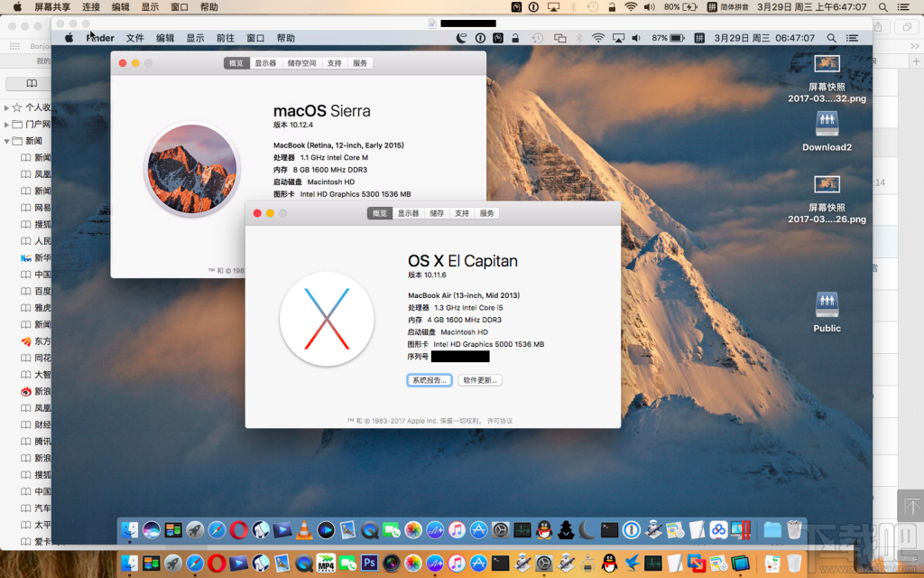Open local 连接 menu
924x578 pixels.
tap(91, 7)
